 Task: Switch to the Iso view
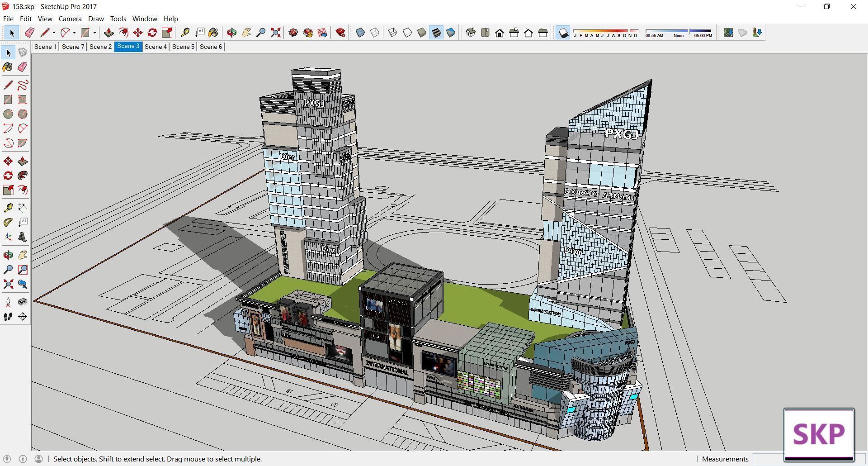point(471,33)
